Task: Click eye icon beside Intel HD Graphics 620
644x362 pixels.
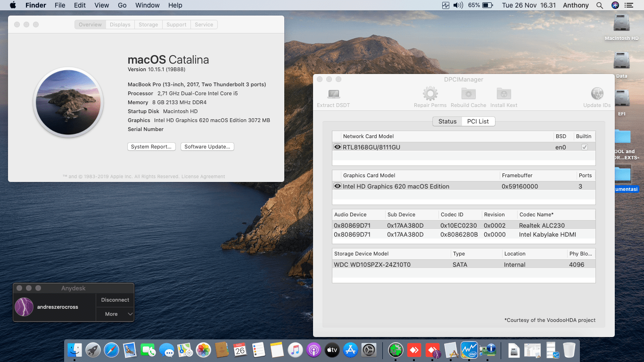Action: pos(338,186)
